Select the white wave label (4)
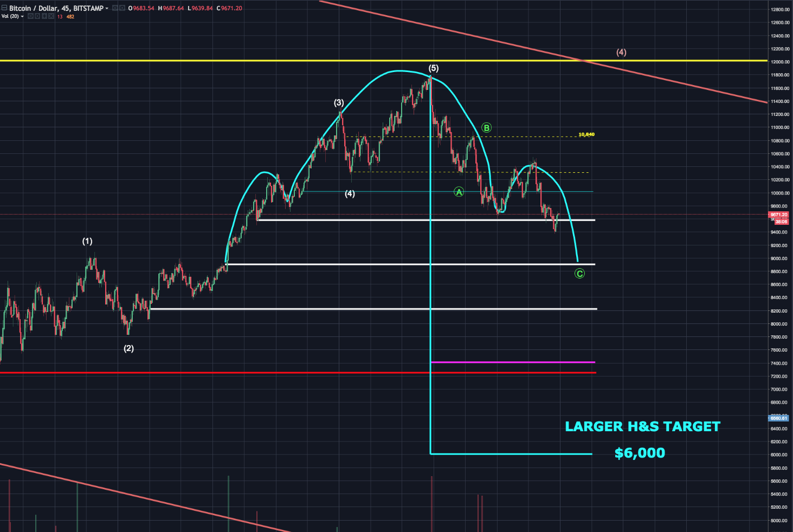 click(x=350, y=193)
